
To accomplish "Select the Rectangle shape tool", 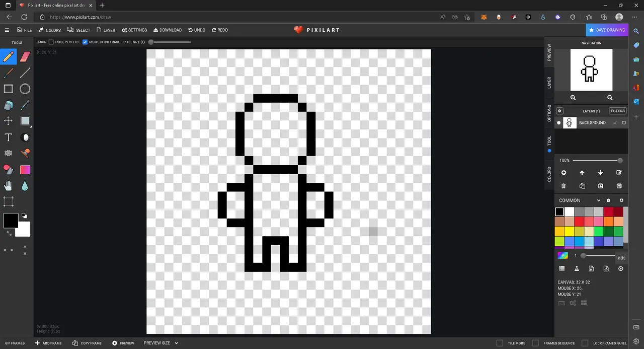I will 9,89.
